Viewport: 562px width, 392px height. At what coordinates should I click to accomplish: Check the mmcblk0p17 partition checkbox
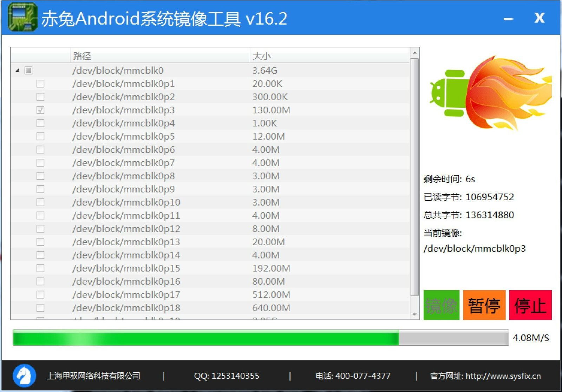40,294
